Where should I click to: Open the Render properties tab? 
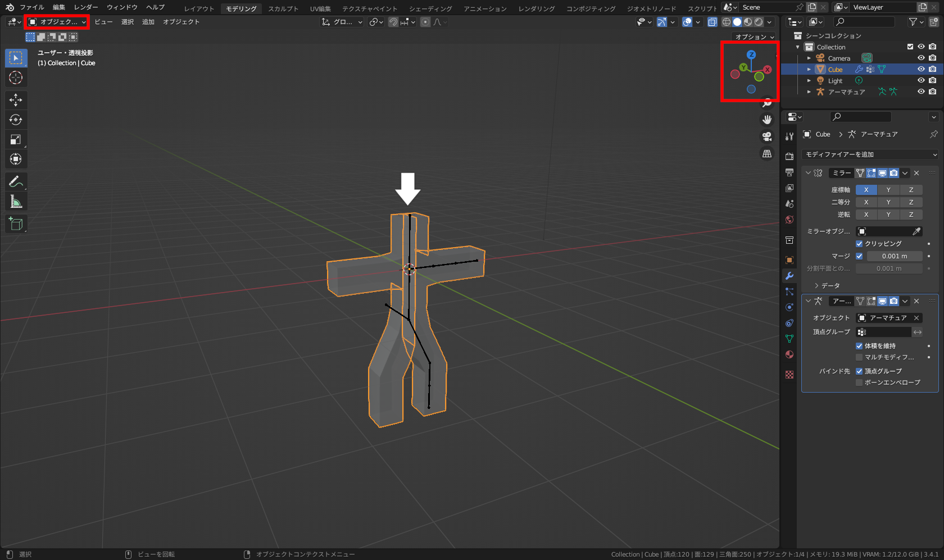[789, 156]
